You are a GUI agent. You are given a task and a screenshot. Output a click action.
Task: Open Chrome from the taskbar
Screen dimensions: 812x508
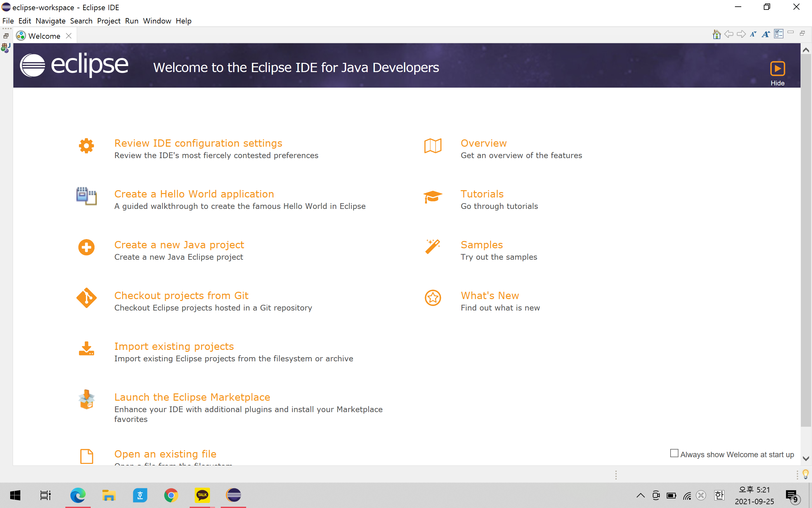coord(171,495)
